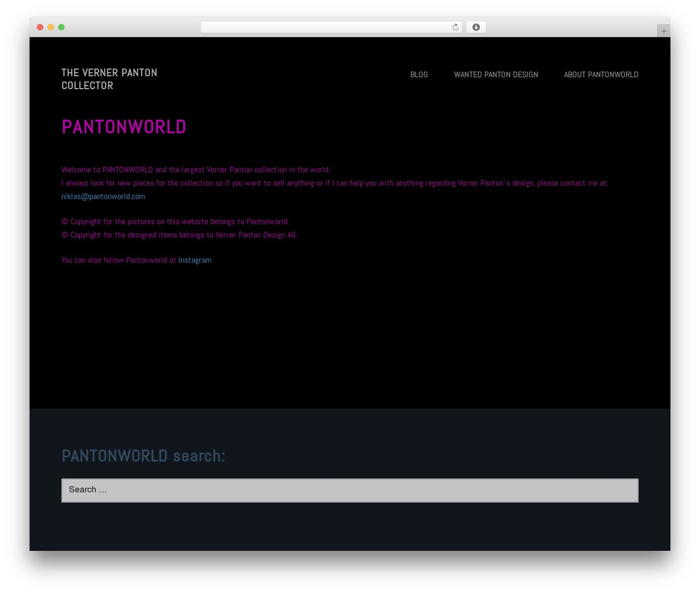The height and width of the screenshot is (593, 700).
Task: Click 'I always look for new pieces' sentence
Action: click(335, 183)
